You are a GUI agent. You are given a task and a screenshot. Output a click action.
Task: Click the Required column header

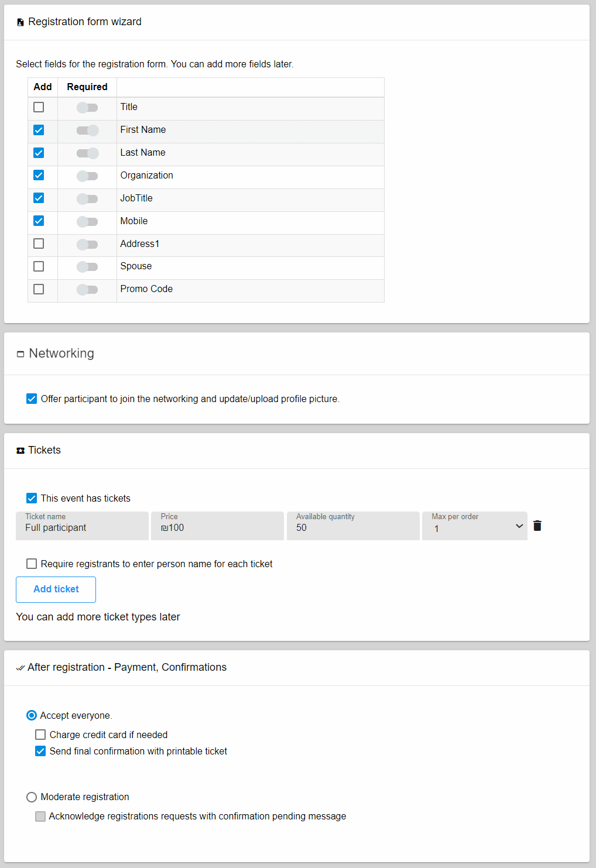[x=87, y=87]
